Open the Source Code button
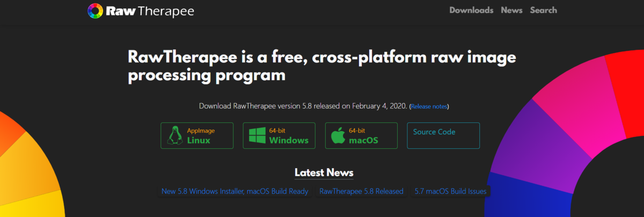The width and height of the screenshot is (644, 217). 443,135
